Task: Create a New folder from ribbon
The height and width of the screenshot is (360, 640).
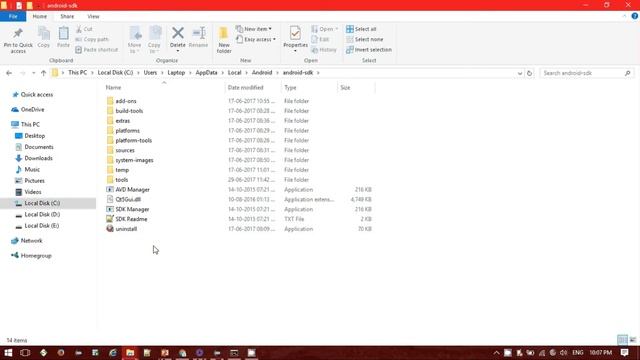Action: (224, 40)
